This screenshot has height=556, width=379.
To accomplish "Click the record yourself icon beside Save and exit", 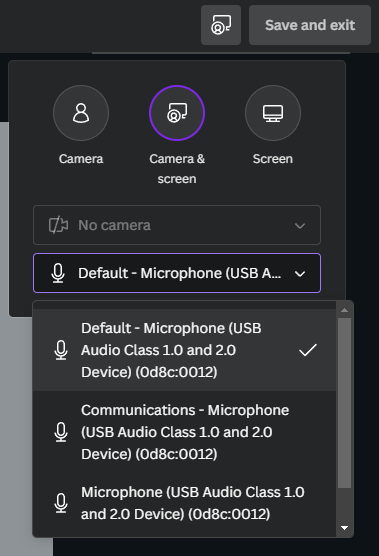I will (221, 25).
